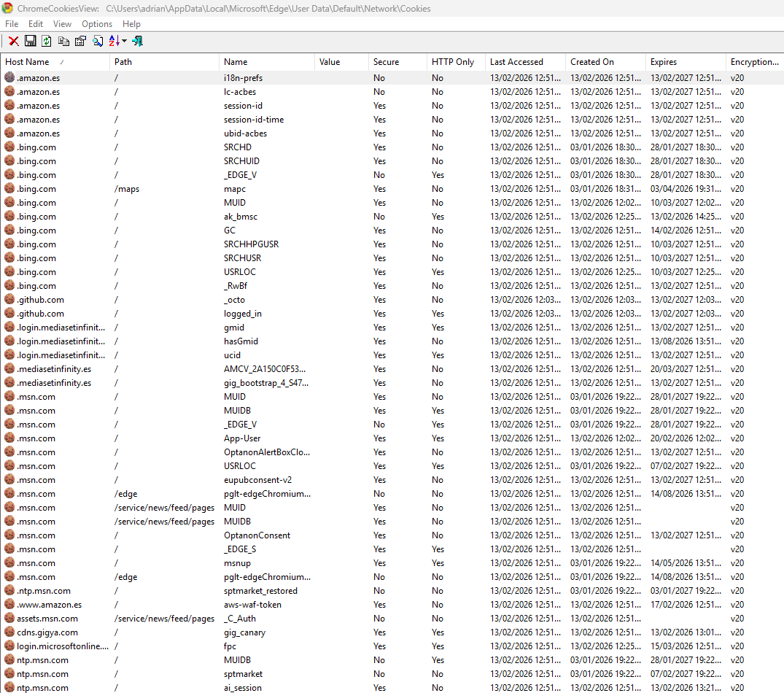Sort by the Host Name column header
784x693 pixels.
click(28, 62)
